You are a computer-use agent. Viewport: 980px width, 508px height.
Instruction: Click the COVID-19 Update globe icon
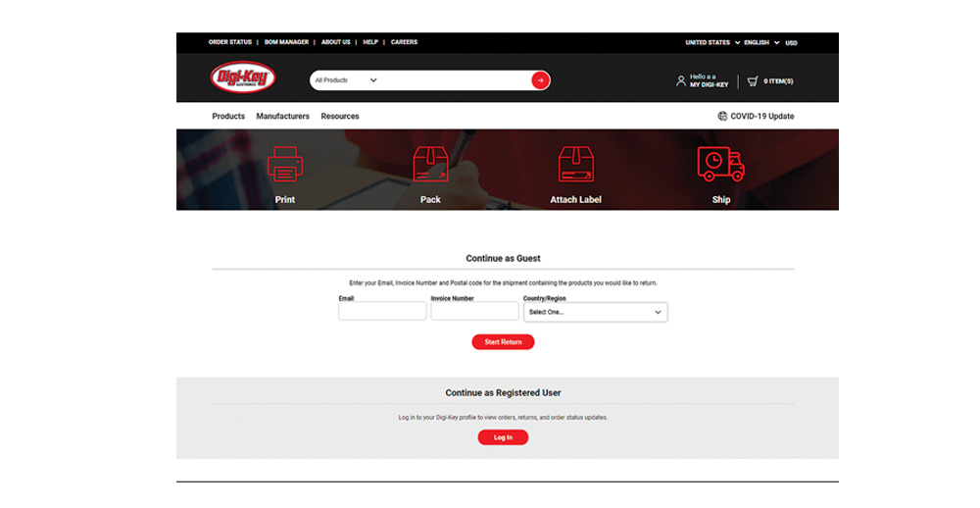(723, 117)
